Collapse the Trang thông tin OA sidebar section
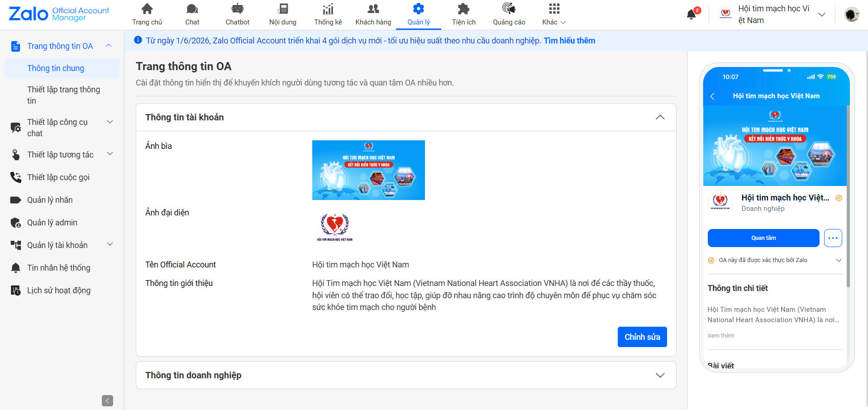The image size is (868, 410). coord(109,46)
